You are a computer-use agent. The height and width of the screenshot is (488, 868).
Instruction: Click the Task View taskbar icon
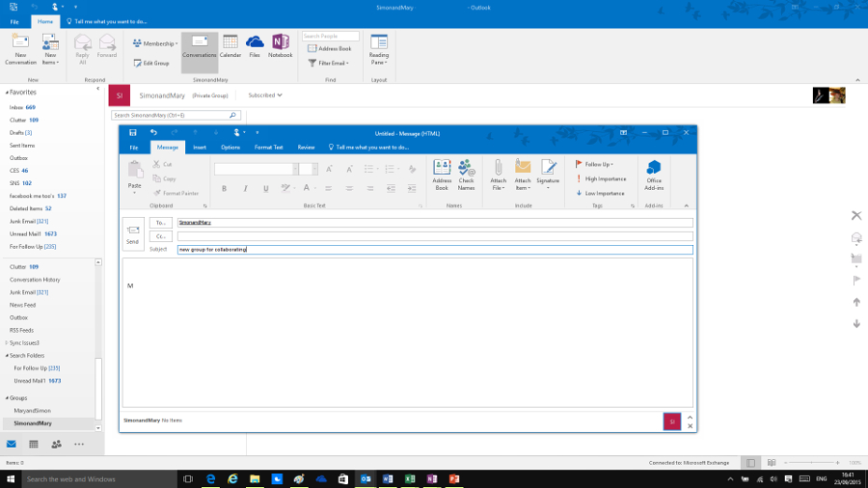coord(188,479)
